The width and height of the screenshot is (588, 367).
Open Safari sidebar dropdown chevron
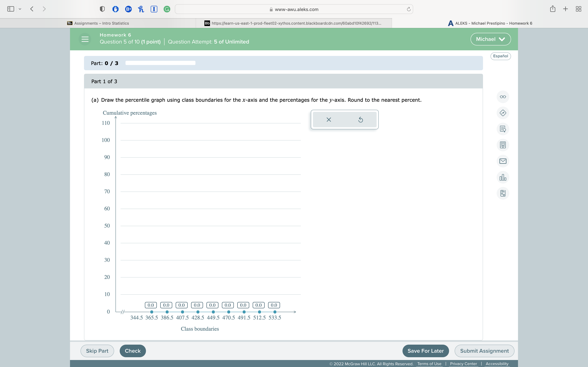[20, 9]
